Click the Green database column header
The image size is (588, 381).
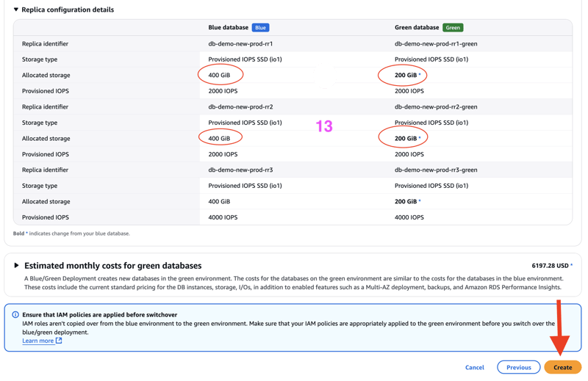click(x=417, y=28)
